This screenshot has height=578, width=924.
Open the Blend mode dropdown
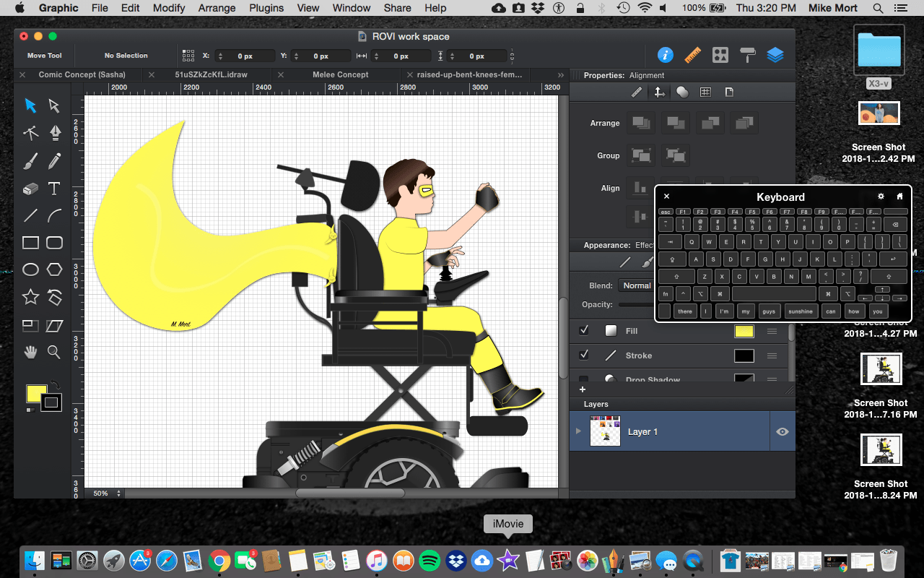pos(637,285)
